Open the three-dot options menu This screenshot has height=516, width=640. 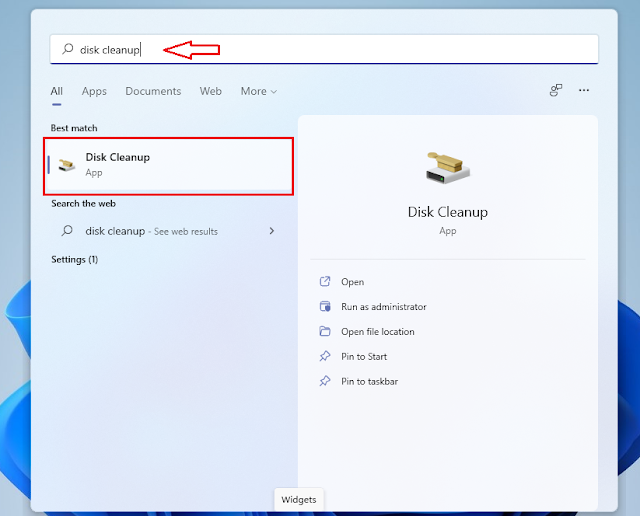coord(584,90)
